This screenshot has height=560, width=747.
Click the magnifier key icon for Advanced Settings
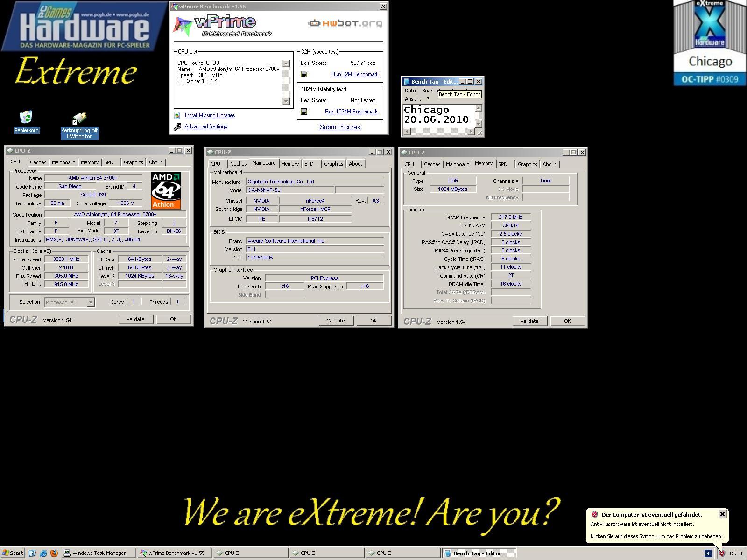pos(177,126)
